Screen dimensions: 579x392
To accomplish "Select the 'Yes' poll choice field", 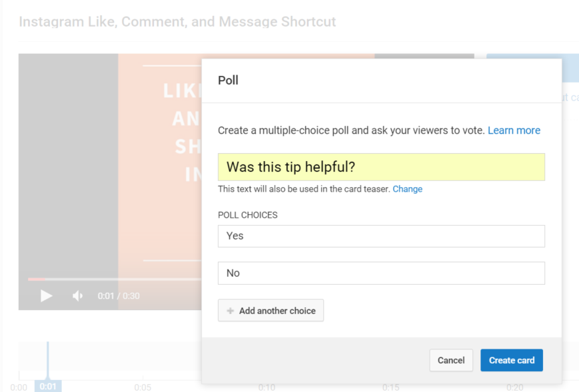I will coord(381,236).
